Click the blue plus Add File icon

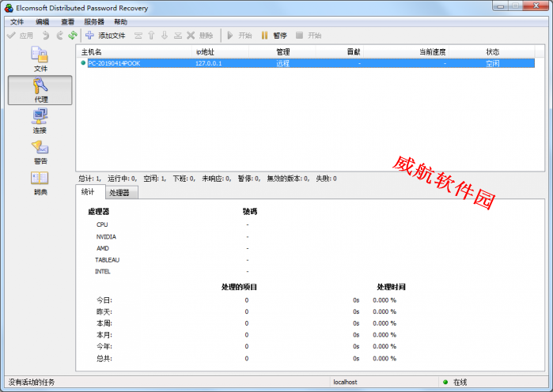90,36
